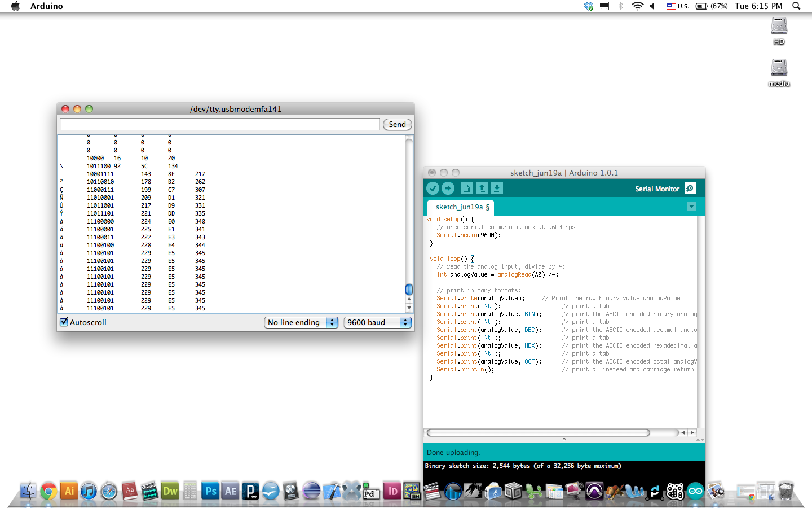Click the Verify checkmark button in Arduino
Viewport: 812px width, 508px height.
point(433,189)
